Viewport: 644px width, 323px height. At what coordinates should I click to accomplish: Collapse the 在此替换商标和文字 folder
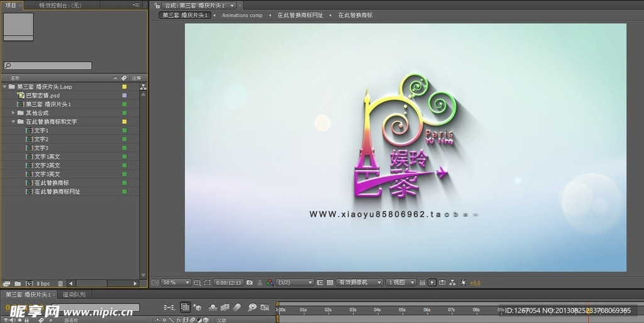pyautogui.click(x=13, y=121)
